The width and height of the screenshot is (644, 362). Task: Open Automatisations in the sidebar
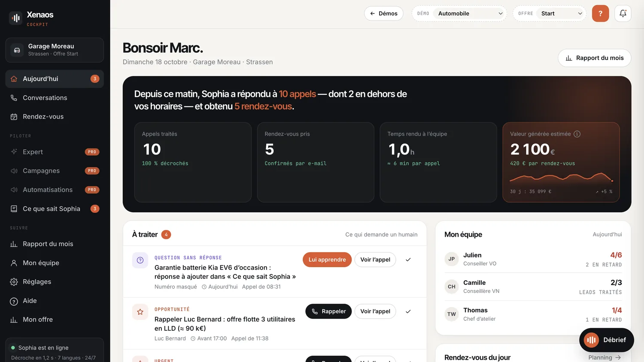[55, 190]
